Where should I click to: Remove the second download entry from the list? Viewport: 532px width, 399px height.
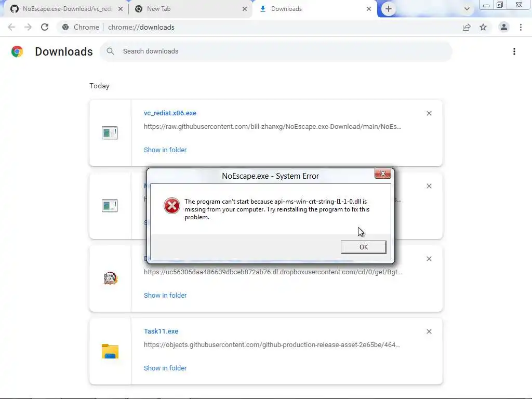pos(429,186)
